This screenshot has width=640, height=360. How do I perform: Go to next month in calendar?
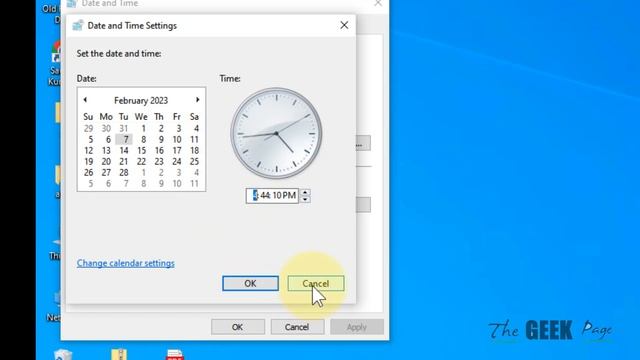tap(198, 100)
